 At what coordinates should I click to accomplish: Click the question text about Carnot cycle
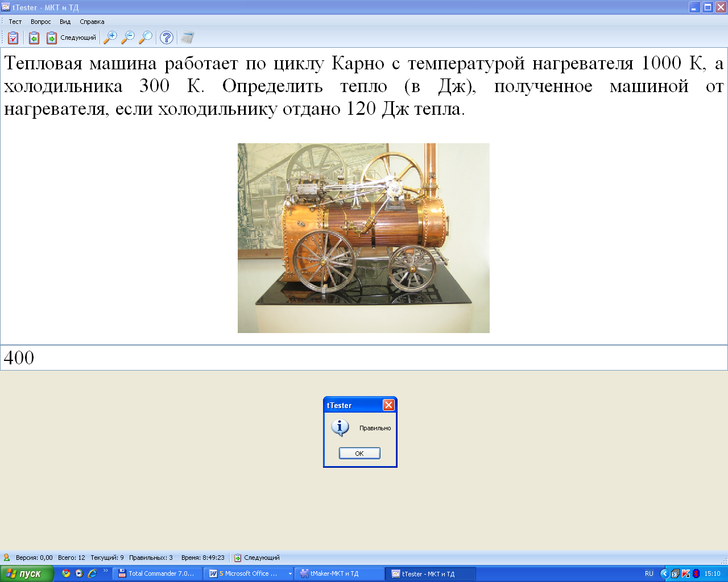[364, 86]
